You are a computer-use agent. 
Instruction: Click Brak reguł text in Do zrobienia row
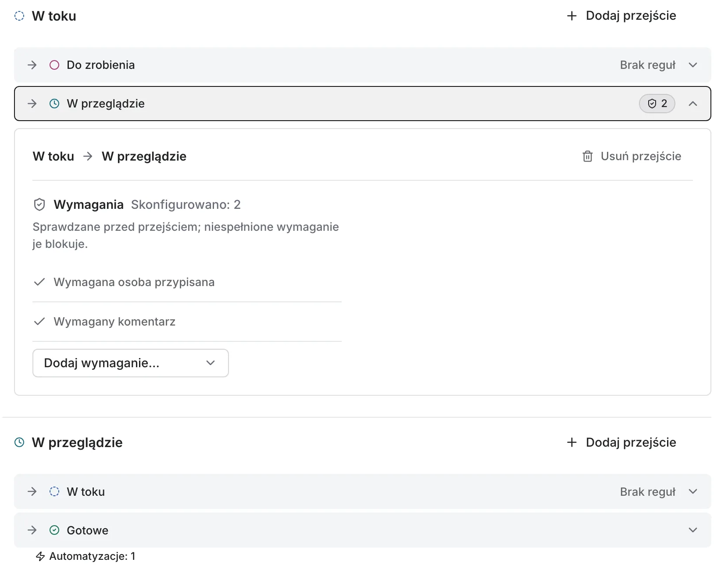(648, 65)
